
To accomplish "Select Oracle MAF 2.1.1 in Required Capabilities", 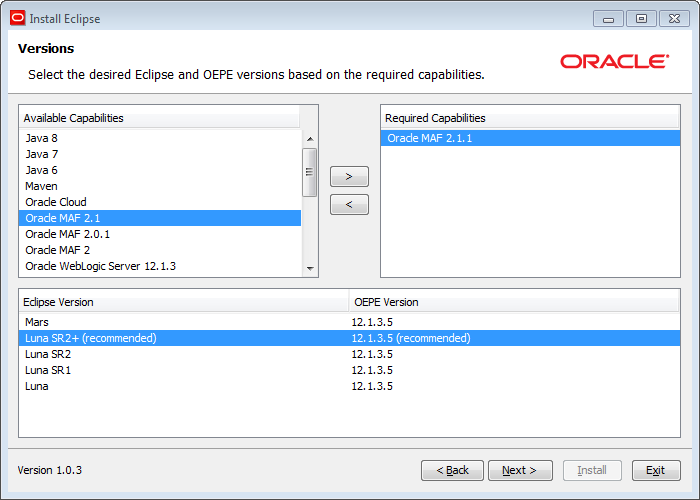I will point(530,138).
